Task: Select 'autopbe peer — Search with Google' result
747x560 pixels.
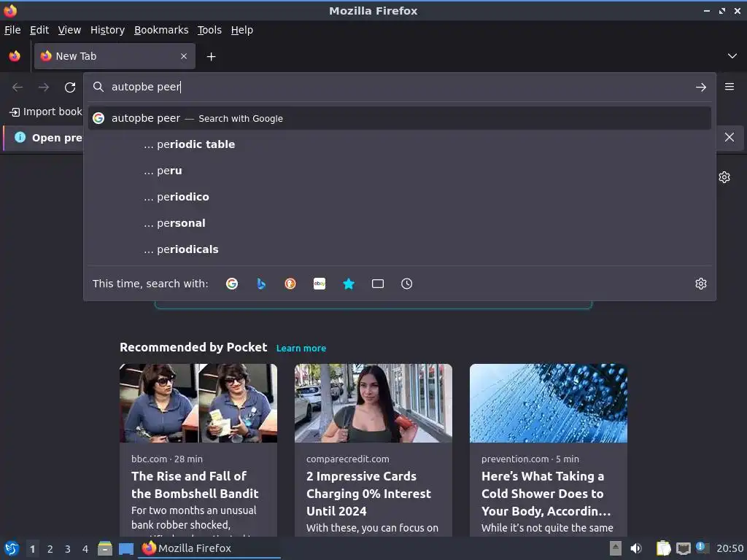Action: [x=399, y=119]
